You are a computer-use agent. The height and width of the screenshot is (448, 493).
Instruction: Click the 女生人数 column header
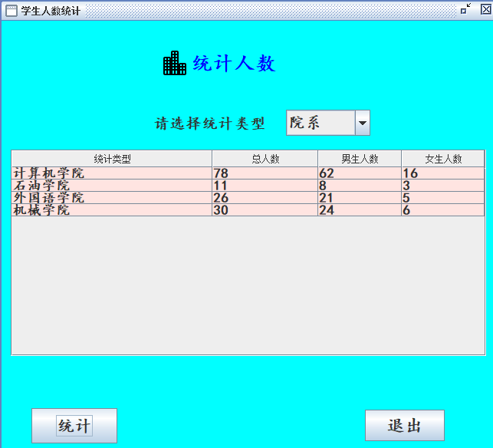443,159
